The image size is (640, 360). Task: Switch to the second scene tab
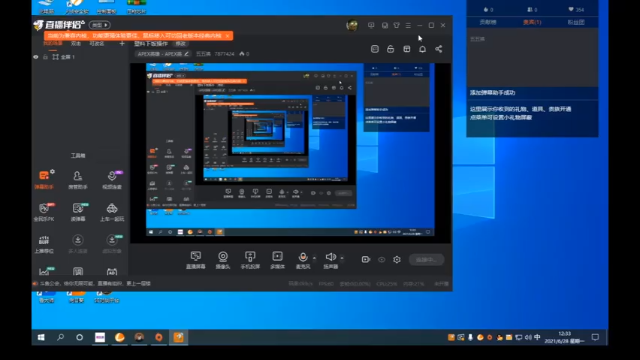[x=76, y=43]
